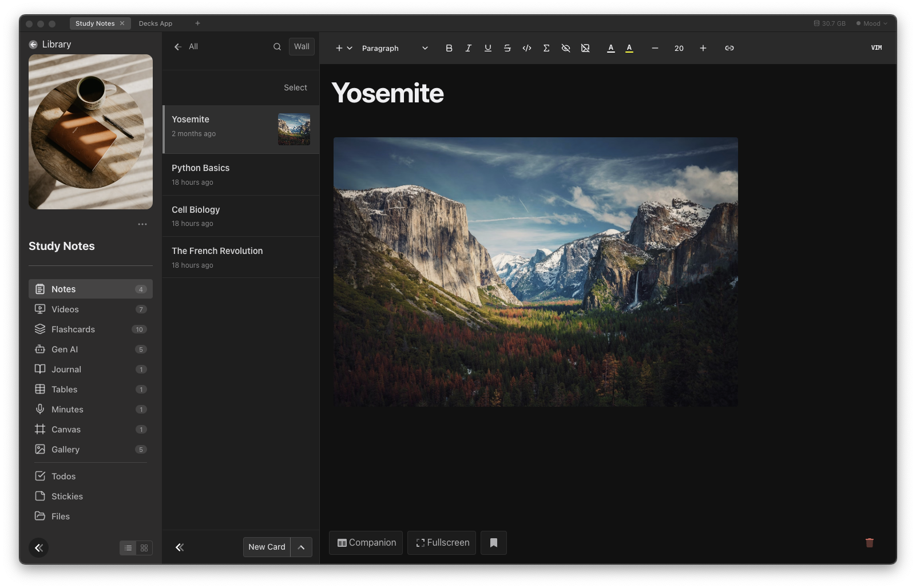Viewport: 916px width, 588px height.
Task: Expand the New Card options chevron
Action: [301, 547]
